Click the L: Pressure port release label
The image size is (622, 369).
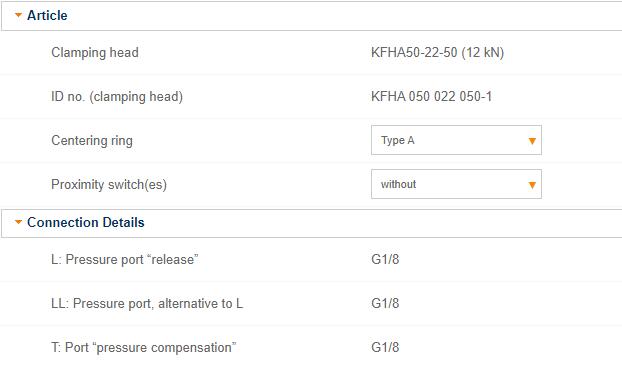(x=125, y=259)
